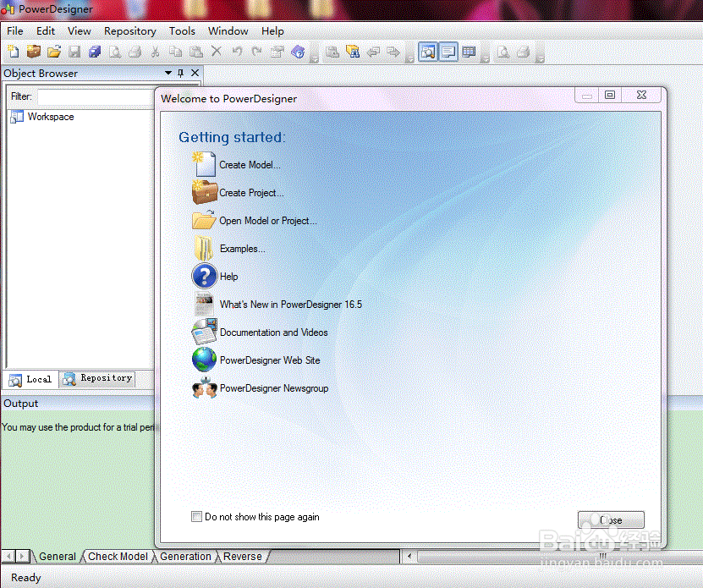Open the Object Browser panel dropdown arrow
The width and height of the screenshot is (703, 588).
pos(168,73)
